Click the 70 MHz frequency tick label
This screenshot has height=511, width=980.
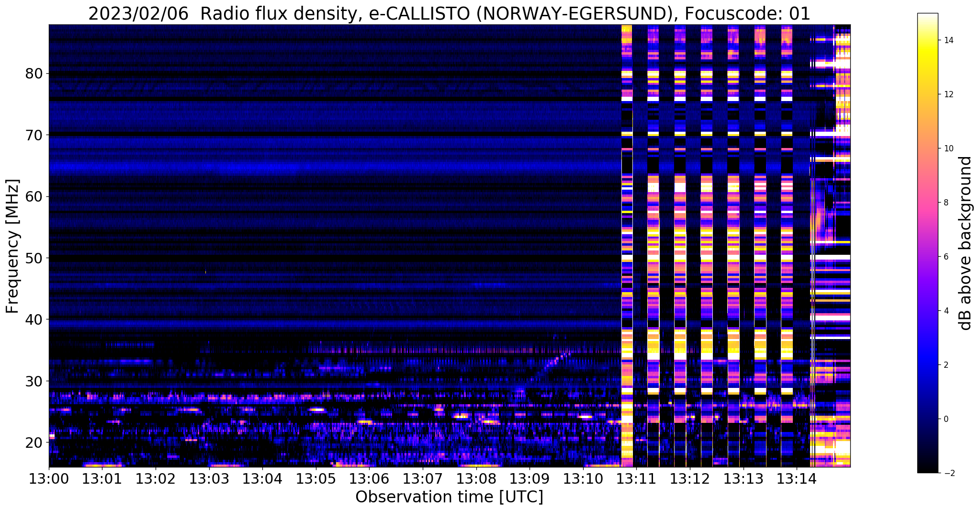34,135
